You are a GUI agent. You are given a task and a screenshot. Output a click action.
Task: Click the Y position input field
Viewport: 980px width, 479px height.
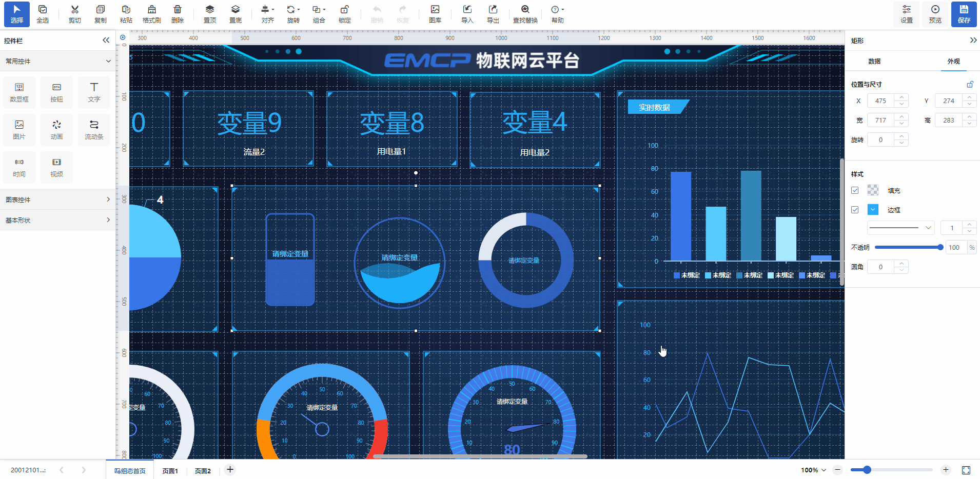tap(948, 101)
